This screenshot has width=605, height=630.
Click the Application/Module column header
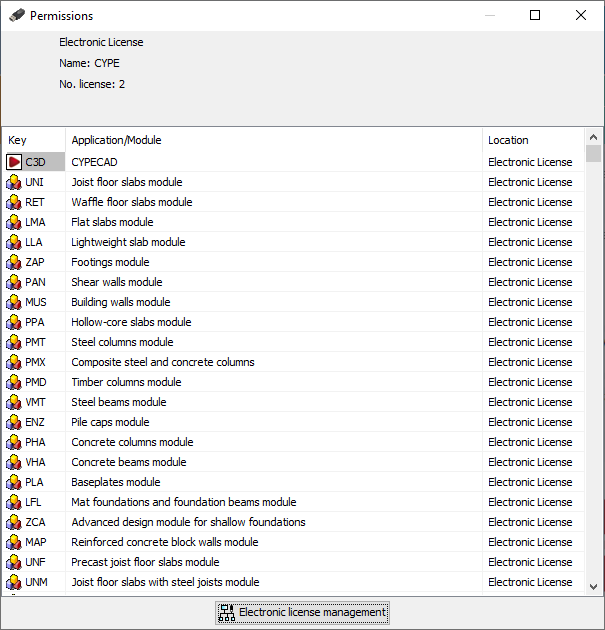(274, 140)
